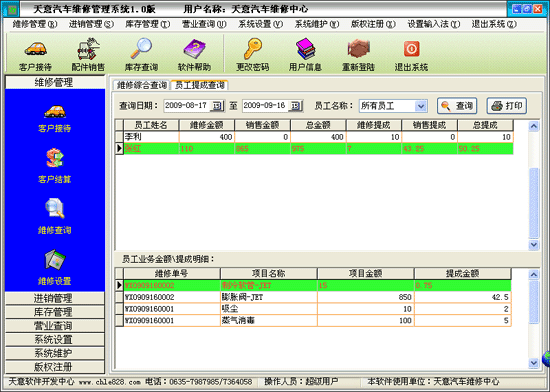Click the 项目金额 column header
The image size is (550, 392).
366,273
